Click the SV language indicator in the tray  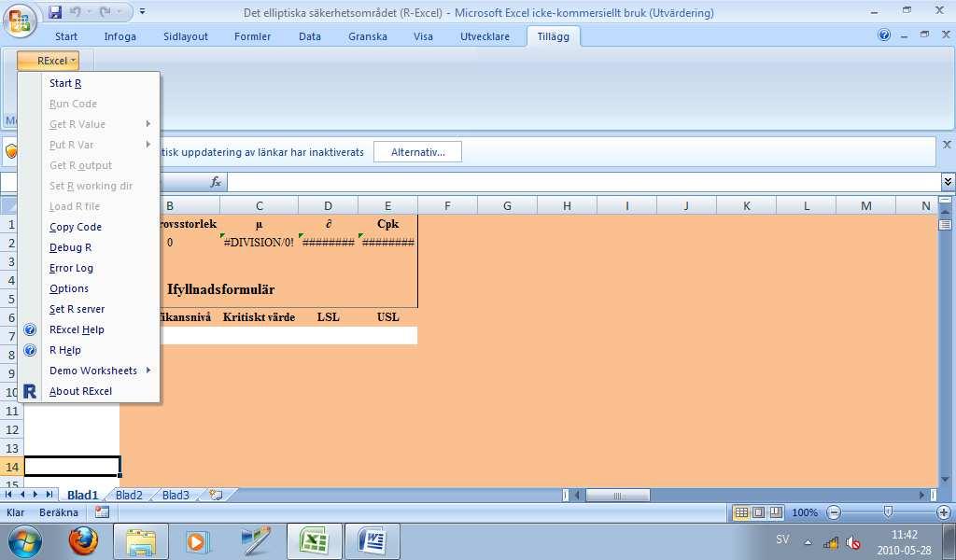pos(783,539)
